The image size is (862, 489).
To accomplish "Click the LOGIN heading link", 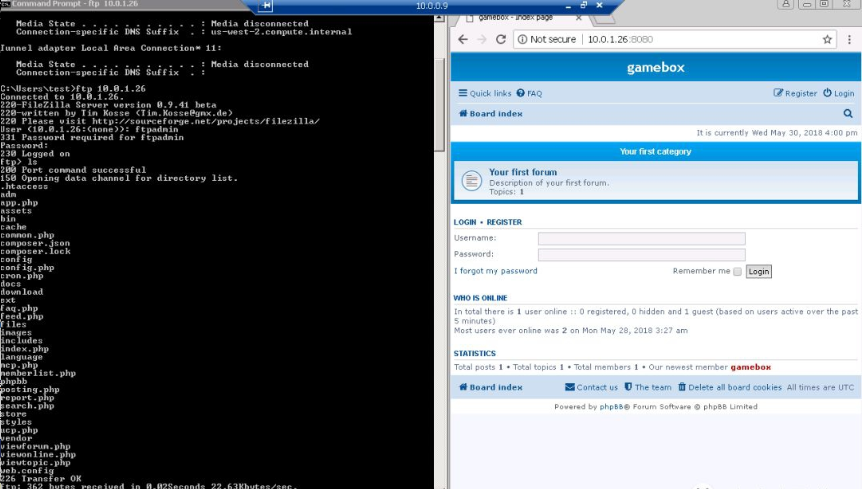I will point(465,222).
